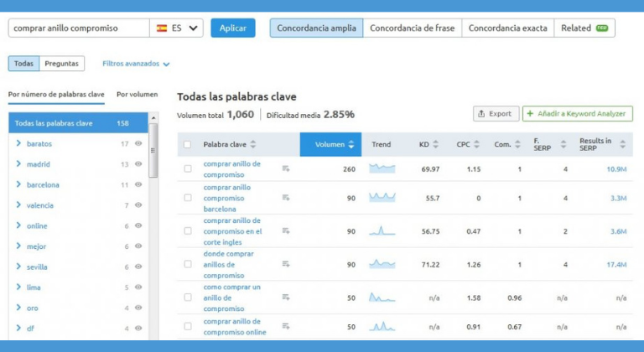Click the Export button
644x352 pixels.
point(496,114)
